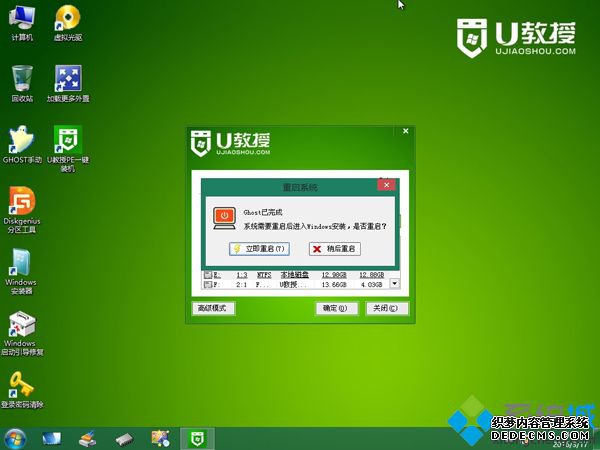This screenshot has width=600, height=450.
Task: Click the partition list scroll down arrow
Action: tap(395, 284)
